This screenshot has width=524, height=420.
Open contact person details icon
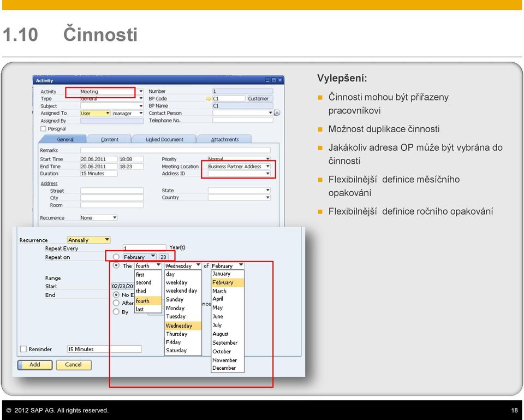(277, 113)
